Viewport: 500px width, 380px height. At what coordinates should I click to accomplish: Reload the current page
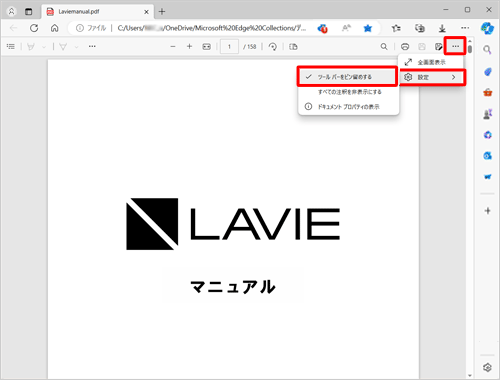[x=34, y=28]
